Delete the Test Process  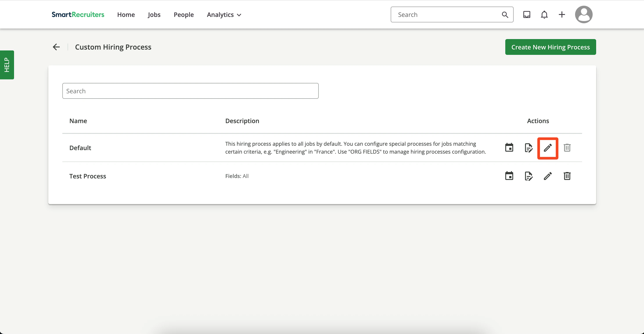point(567,176)
